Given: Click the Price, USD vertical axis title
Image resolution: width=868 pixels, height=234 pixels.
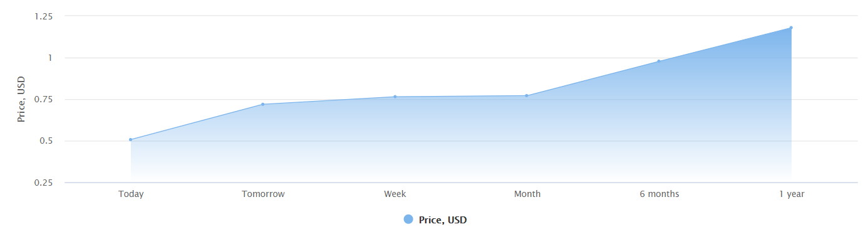Looking at the screenshot, I should pyautogui.click(x=21, y=99).
